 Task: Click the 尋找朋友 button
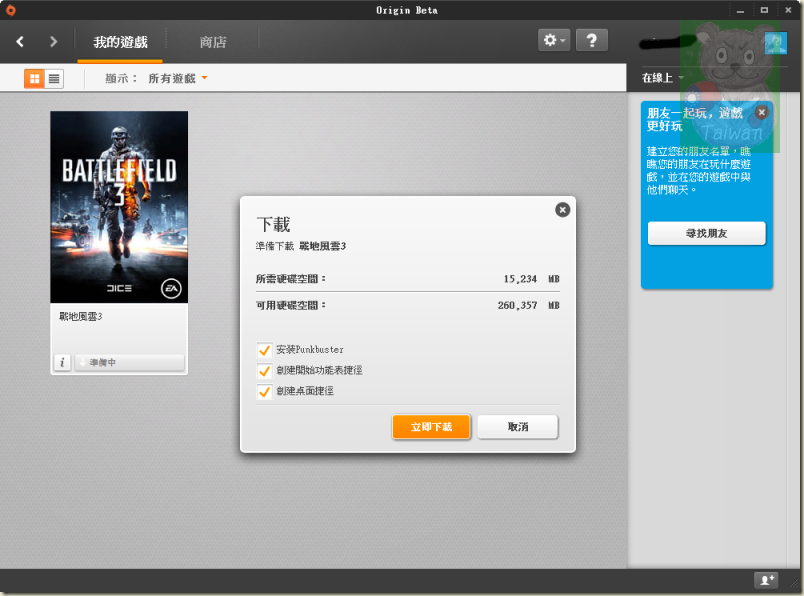point(707,233)
